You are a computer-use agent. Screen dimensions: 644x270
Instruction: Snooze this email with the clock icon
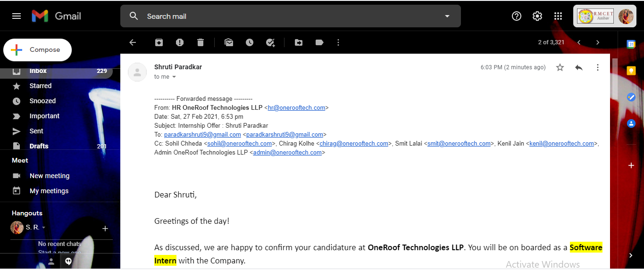pos(250,42)
